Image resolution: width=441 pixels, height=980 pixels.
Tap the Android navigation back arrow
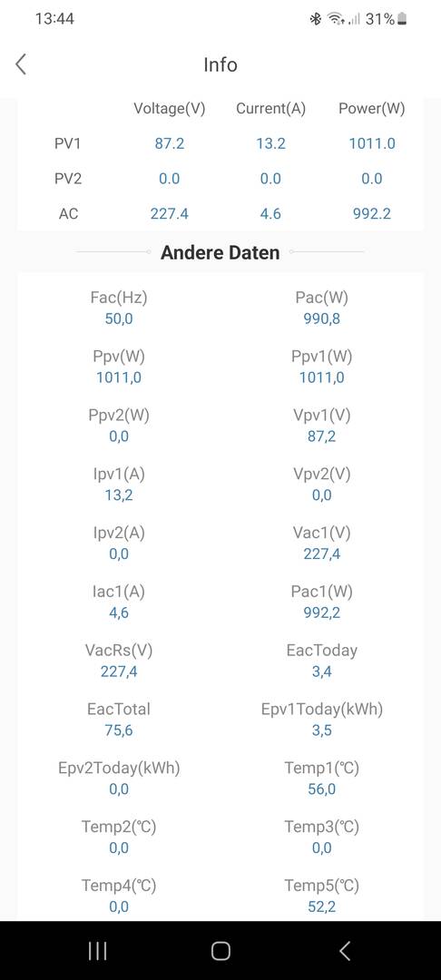click(x=344, y=951)
